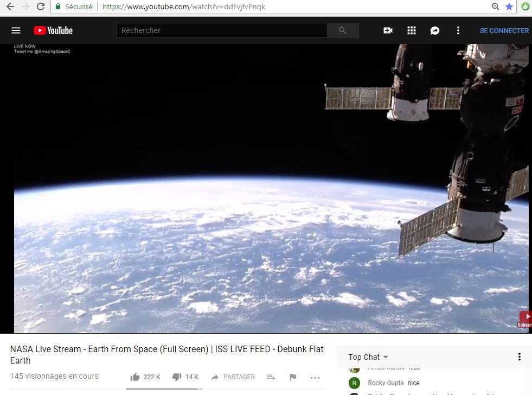Click the secure padlock icon
This screenshot has width=532, height=395.
point(58,7)
